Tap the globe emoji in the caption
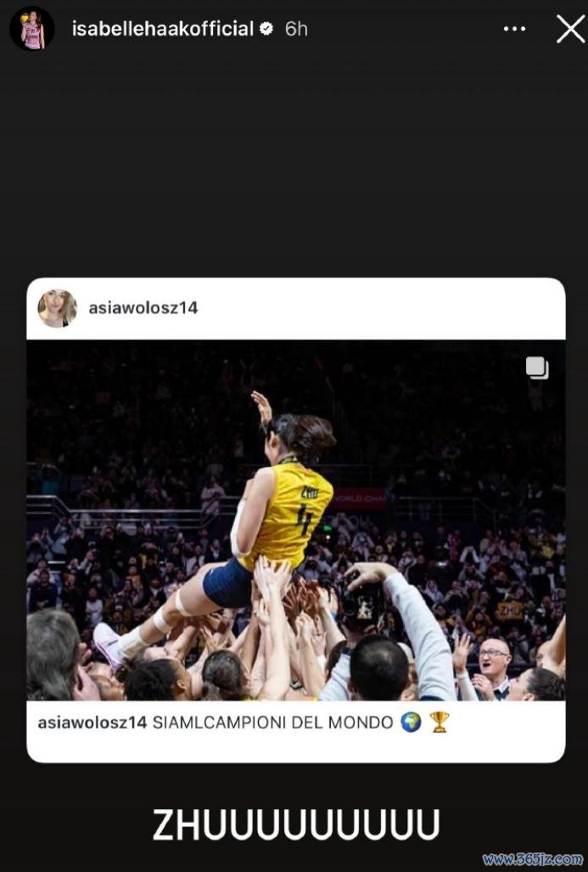The width and height of the screenshot is (588, 872). 411,722
